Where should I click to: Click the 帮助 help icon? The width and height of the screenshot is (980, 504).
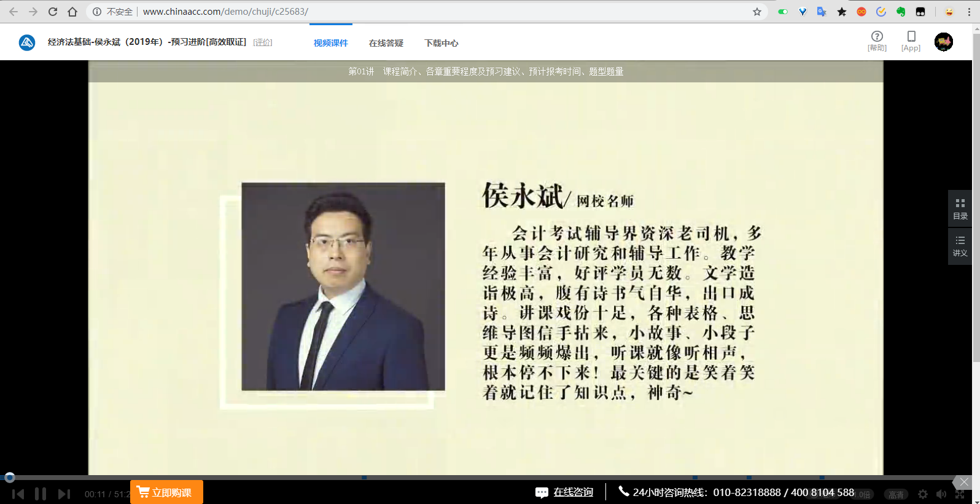point(877,41)
